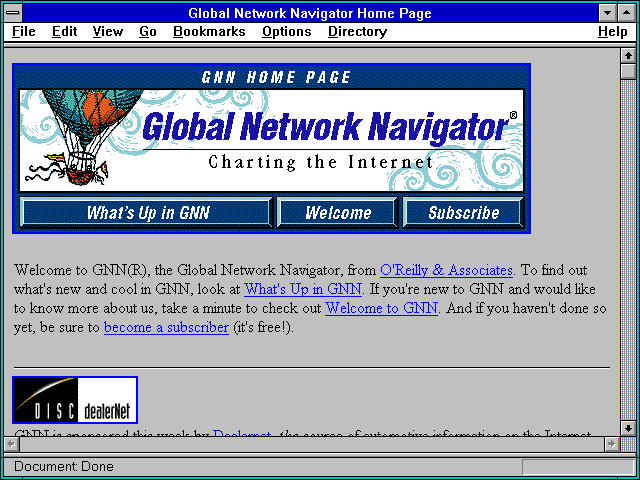Open the File menu
This screenshot has height=480, width=640.
click(24, 32)
